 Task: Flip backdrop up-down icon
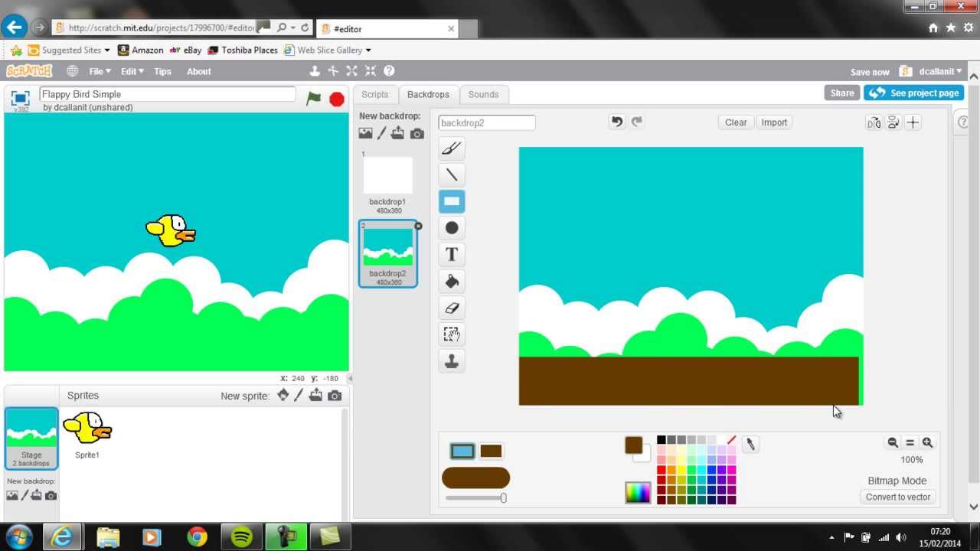coord(893,122)
